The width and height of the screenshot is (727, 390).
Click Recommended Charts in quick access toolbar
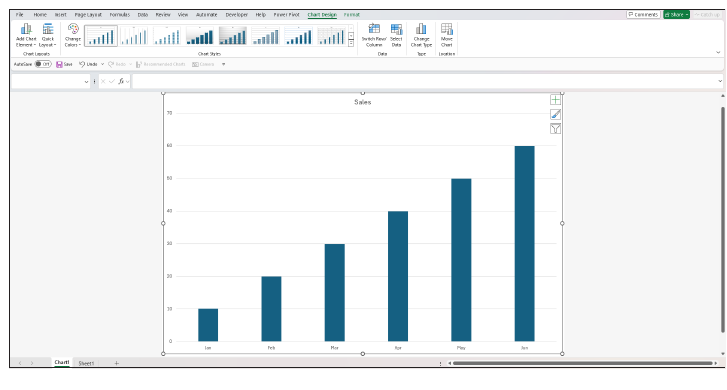pos(160,64)
